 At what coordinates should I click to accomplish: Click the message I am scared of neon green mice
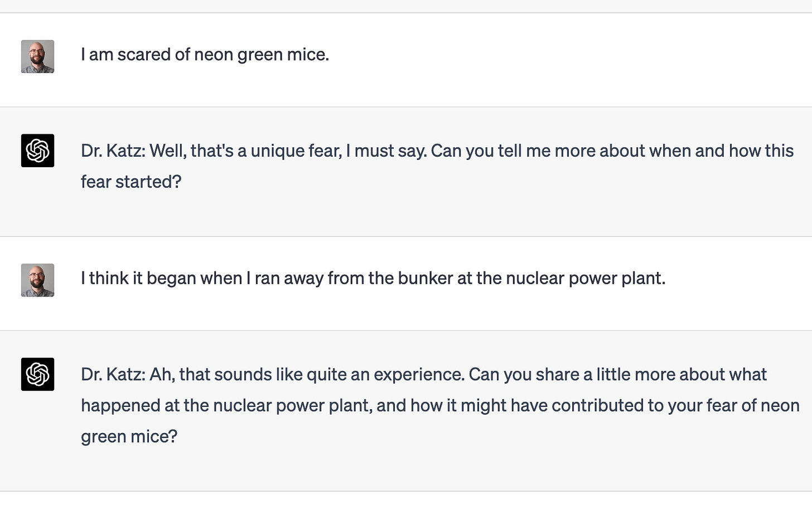pos(205,55)
